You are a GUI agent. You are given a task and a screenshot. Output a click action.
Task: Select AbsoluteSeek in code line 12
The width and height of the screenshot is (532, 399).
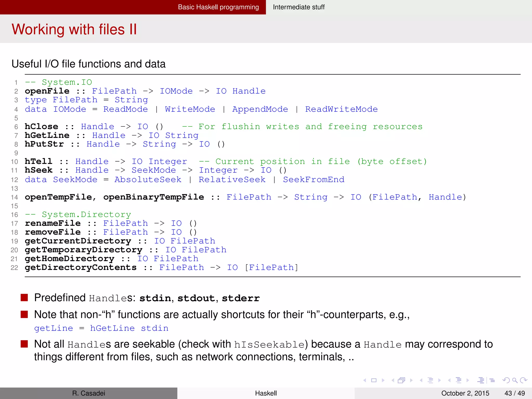tap(148, 179)
